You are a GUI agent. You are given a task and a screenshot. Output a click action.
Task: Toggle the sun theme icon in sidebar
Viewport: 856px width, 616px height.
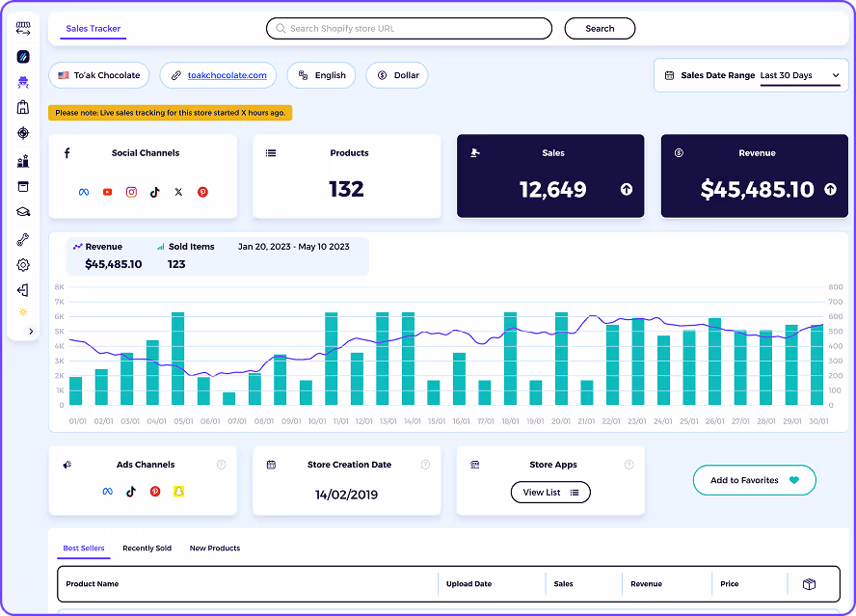coord(23,310)
